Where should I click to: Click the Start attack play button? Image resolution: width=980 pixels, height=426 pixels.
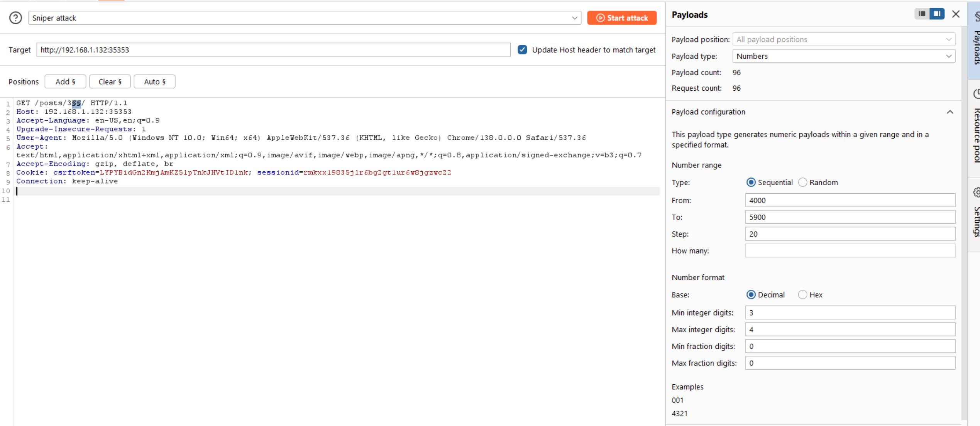621,18
